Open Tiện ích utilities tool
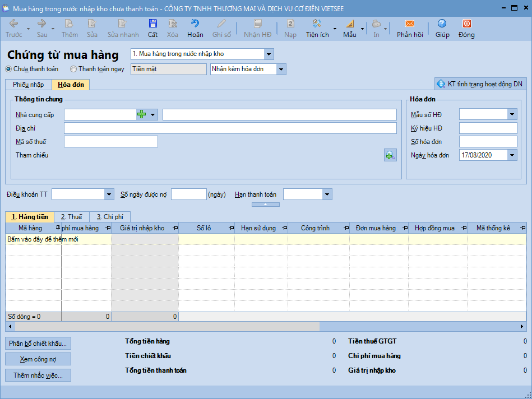This screenshot has width=532, height=399. [317, 24]
